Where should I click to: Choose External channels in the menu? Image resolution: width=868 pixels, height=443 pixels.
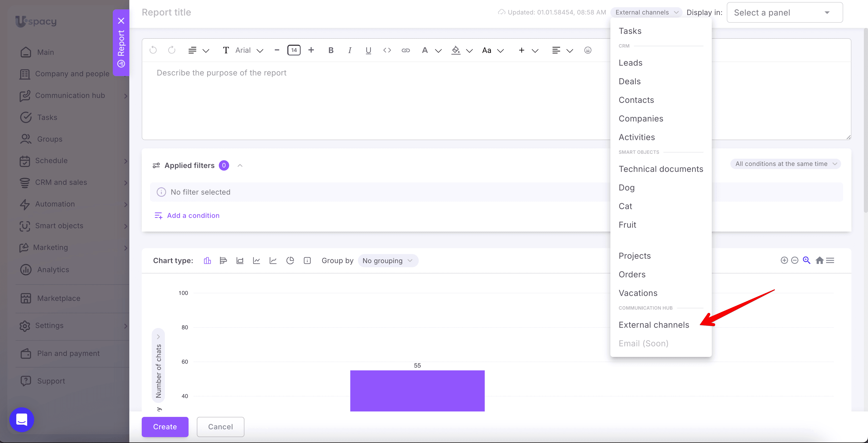click(x=661, y=325)
